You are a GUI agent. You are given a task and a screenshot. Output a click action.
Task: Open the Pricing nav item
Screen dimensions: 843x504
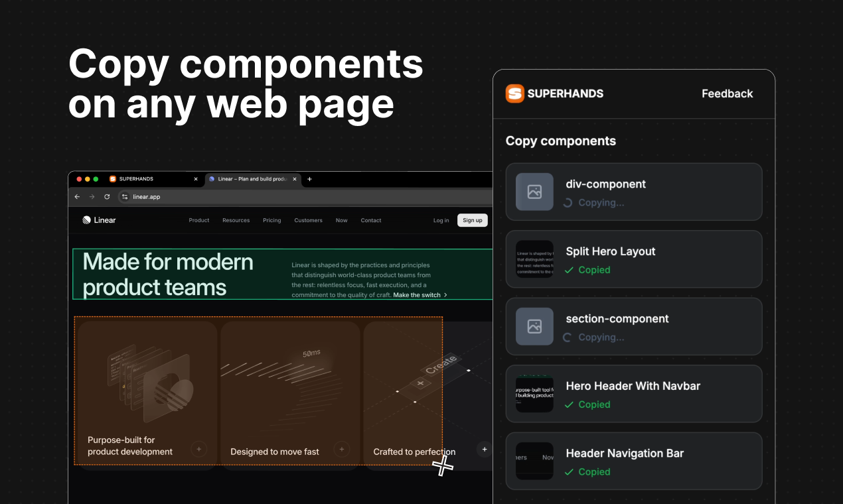pos(272,220)
